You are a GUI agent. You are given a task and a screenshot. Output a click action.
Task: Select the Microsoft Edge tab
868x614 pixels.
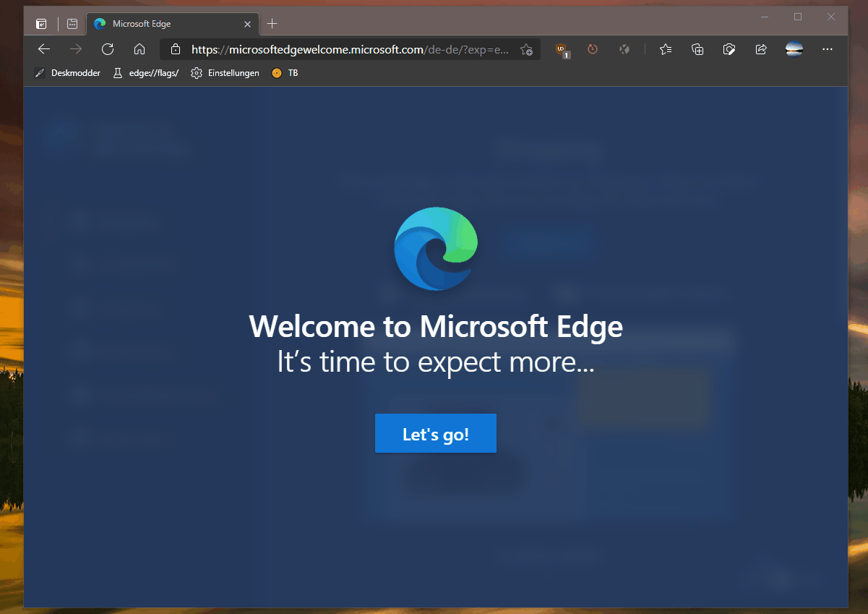point(172,24)
